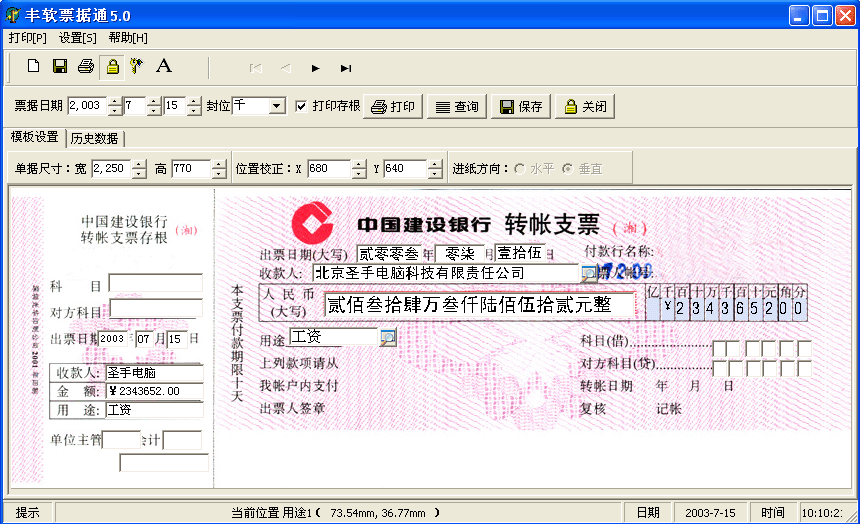860x524 pixels.
Task: Open the 打印[P] menu
Action: (27, 38)
